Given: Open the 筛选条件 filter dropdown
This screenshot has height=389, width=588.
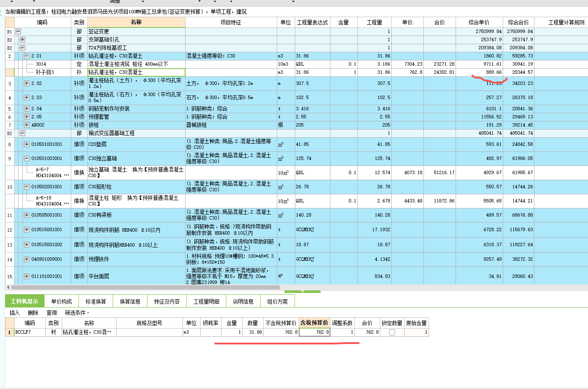Looking at the screenshot, I should click(x=75, y=313).
